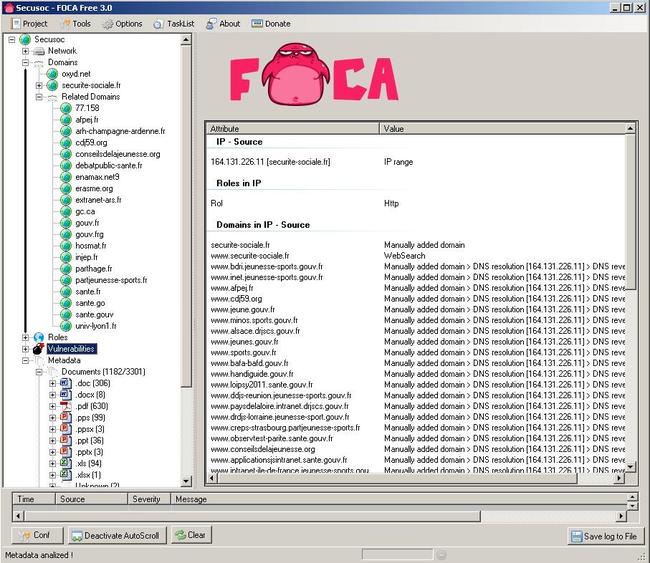The width and height of the screenshot is (650, 563).
Task: Select the .pdf document type icon
Action: click(67, 407)
